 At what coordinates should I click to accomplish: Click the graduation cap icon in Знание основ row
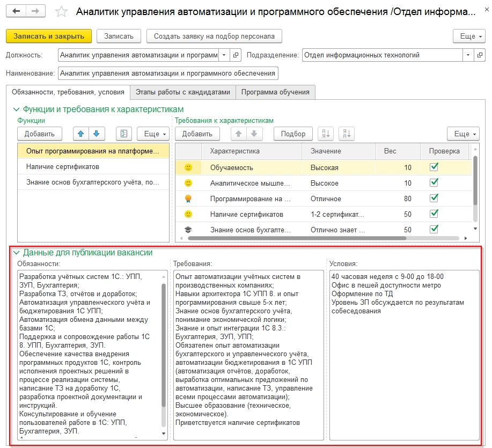tap(188, 230)
